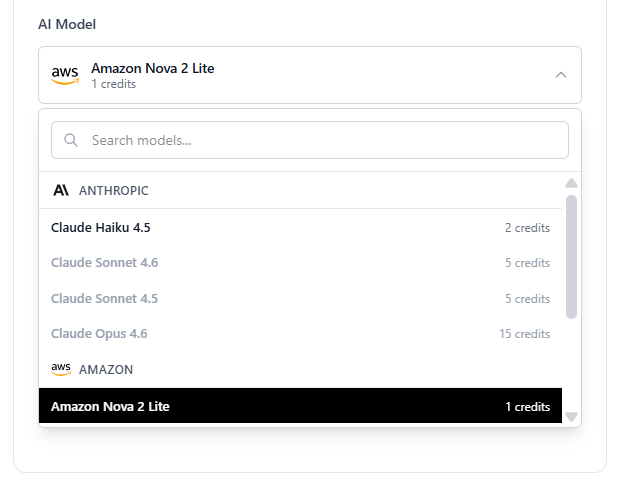
Task: Click '5 credits' beside Claude Sonnet 4.5
Action: (527, 299)
